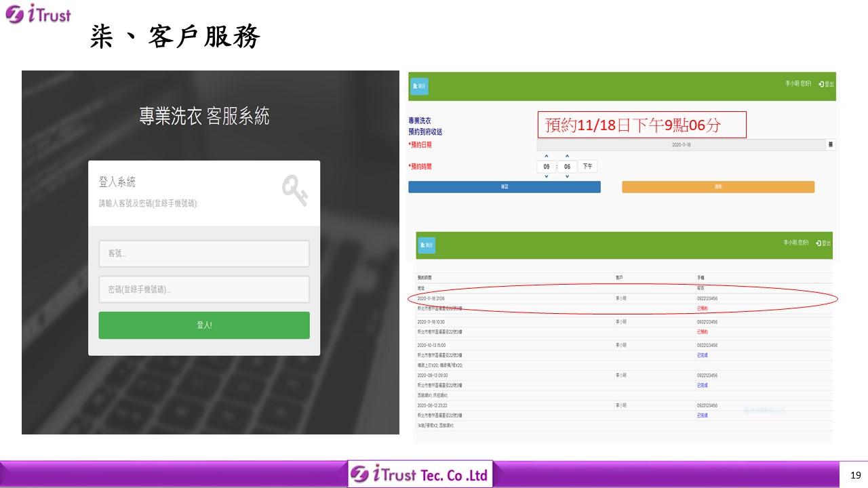Open calendar picker beside the date field
The width and height of the screenshot is (868, 488).
coord(831,145)
